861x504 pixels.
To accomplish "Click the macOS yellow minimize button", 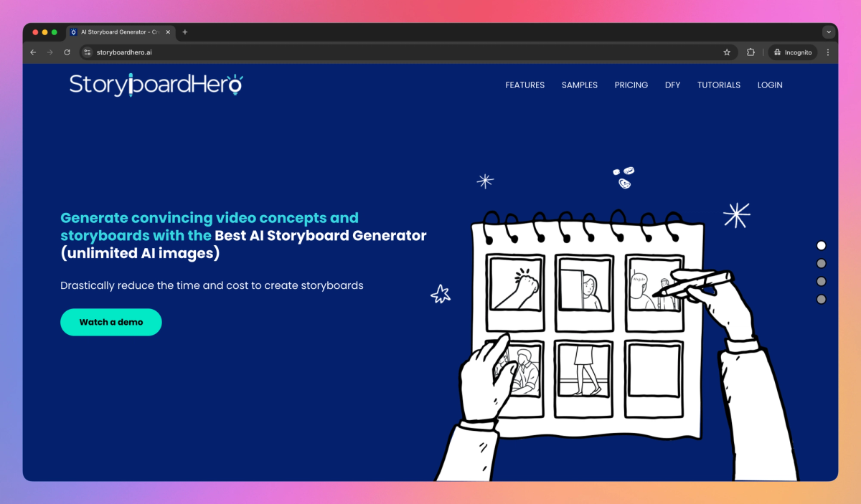I will click(x=45, y=32).
